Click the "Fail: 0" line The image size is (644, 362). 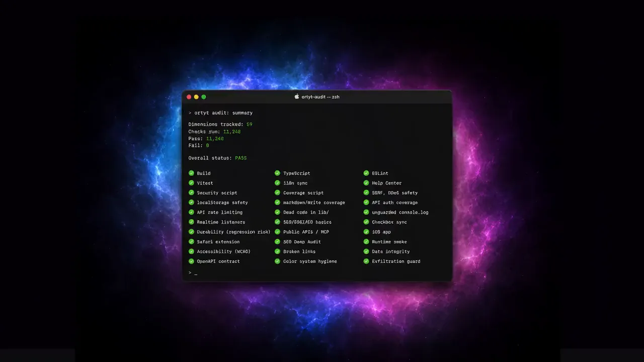pos(199,145)
